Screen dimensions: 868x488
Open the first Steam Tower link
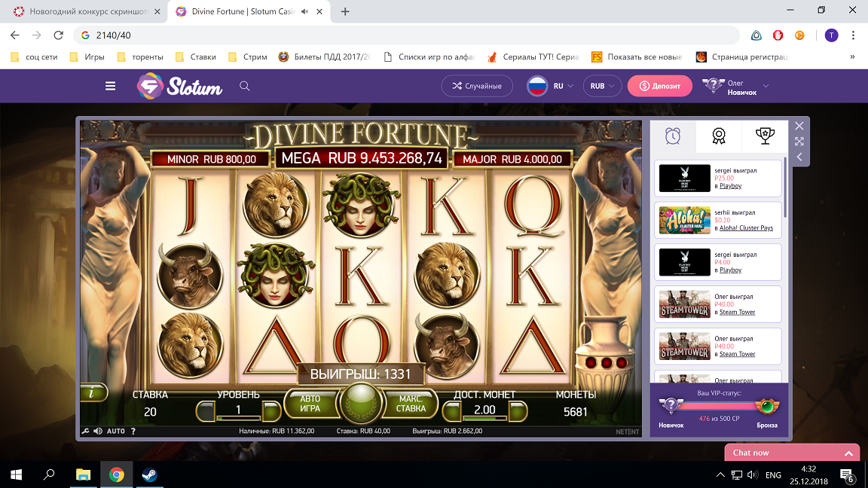738,312
